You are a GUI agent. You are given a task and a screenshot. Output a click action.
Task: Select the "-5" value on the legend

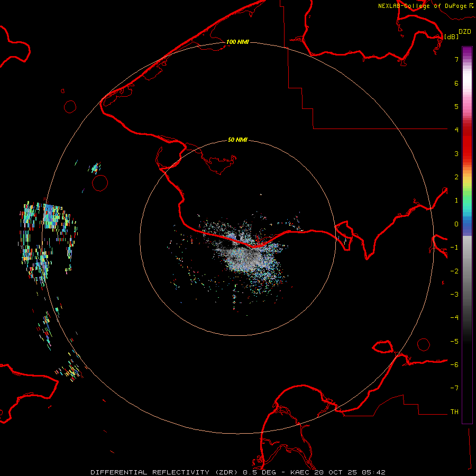(454, 341)
